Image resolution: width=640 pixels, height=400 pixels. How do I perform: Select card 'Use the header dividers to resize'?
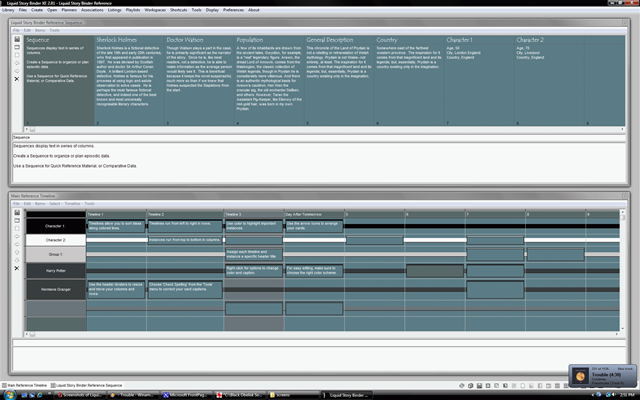116,289
